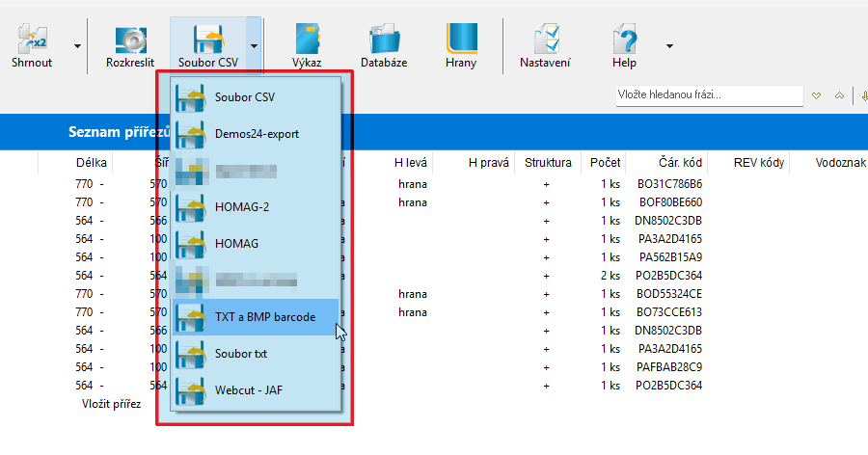Select the HOMAG export menu entry
Viewport: 868px width, 455px height.
click(x=256, y=244)
